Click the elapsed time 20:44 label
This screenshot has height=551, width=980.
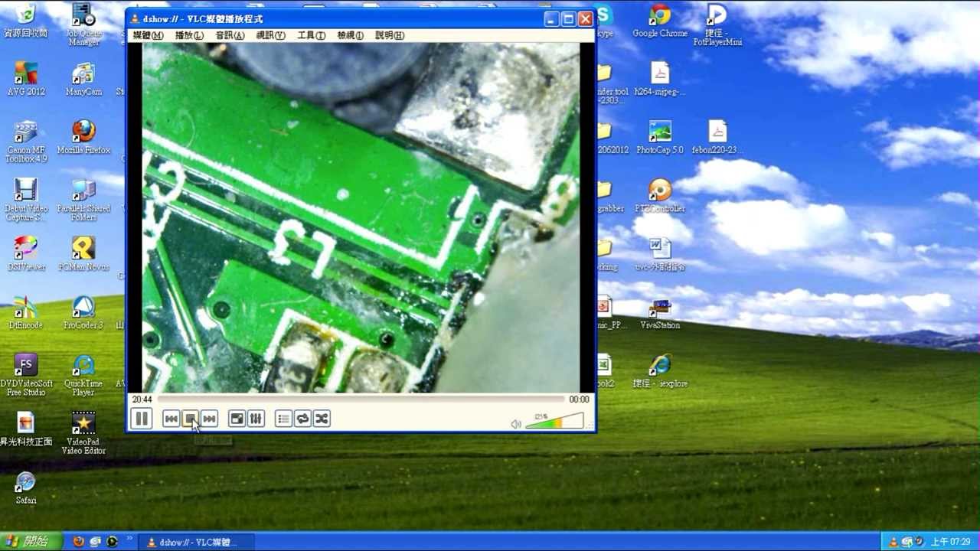point(142,399)
